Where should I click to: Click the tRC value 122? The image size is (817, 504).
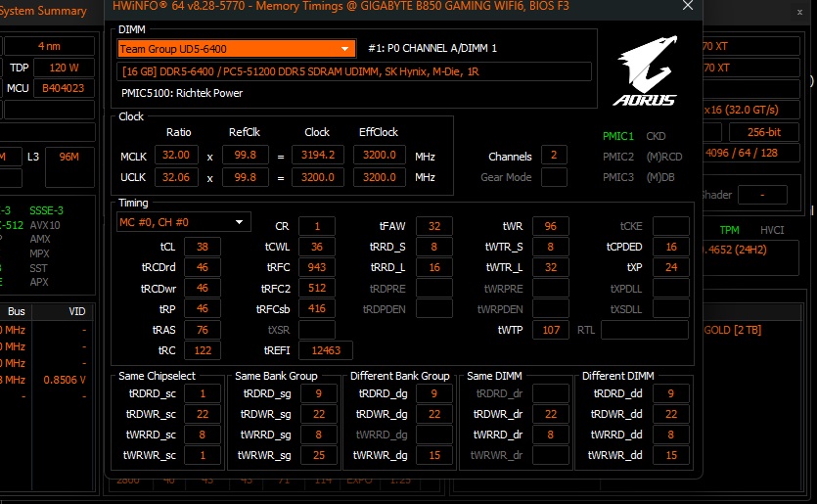tap(203, 350)
